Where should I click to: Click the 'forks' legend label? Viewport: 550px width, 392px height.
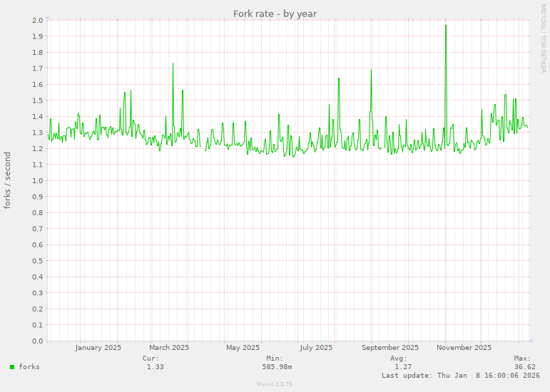[29, 367]
